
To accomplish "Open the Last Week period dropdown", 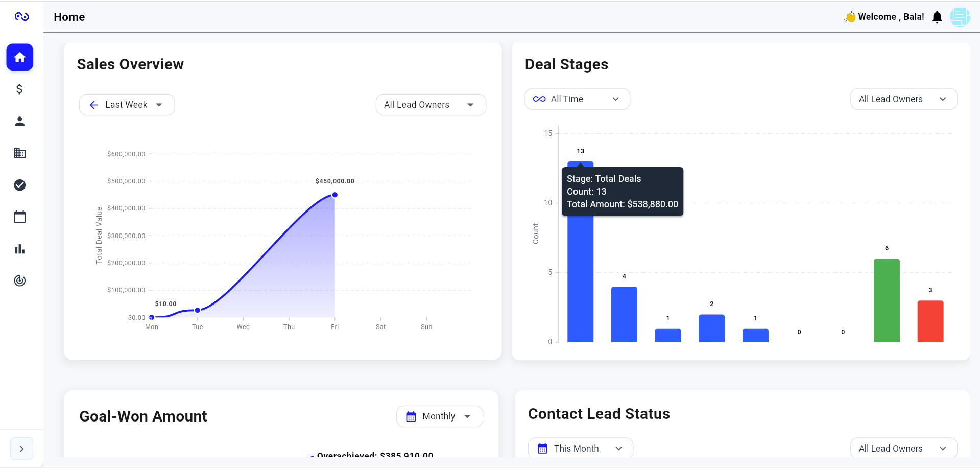I will coord(127,105).
